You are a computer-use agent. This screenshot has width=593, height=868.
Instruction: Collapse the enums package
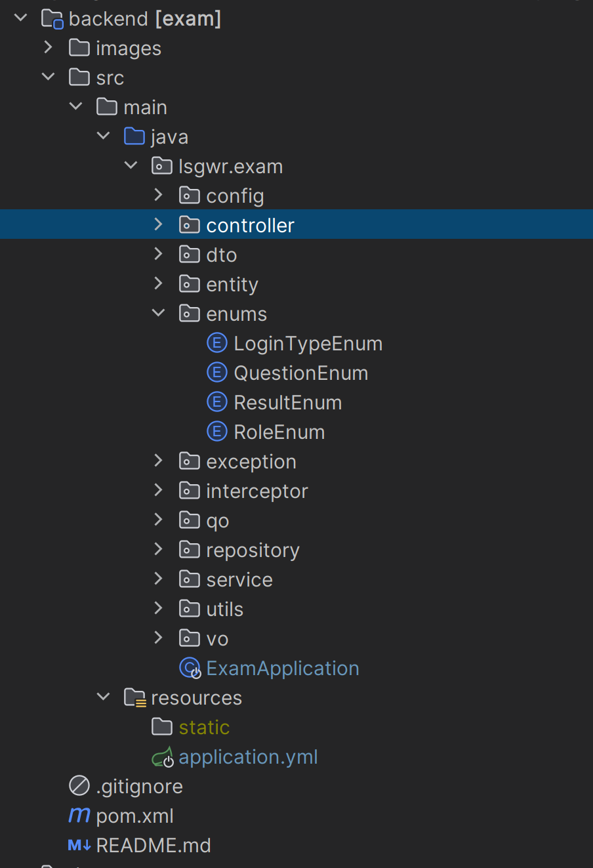[x=158, y=314]
